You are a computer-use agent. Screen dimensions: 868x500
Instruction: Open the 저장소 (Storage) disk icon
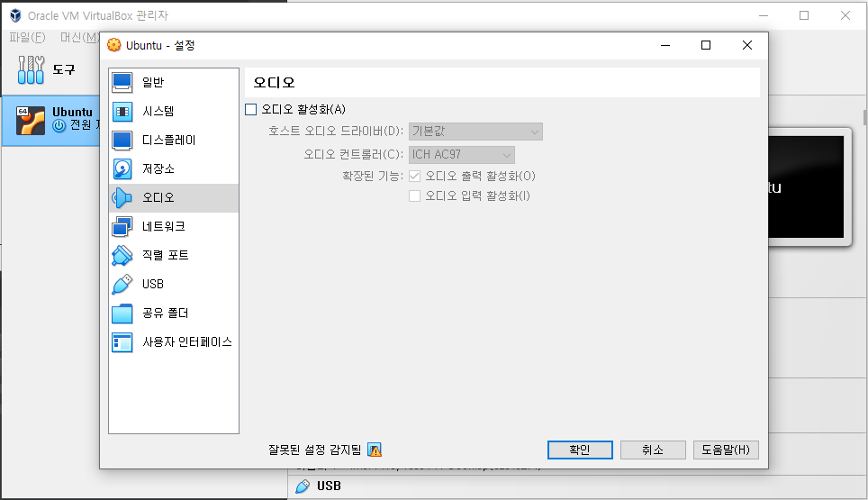(x=122, y=168)
